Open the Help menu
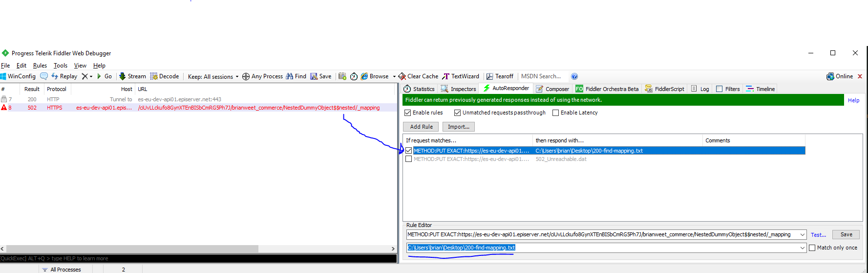The width and height of the screenshot is (868, 273). pyautogui.click(x=99, y=66)
